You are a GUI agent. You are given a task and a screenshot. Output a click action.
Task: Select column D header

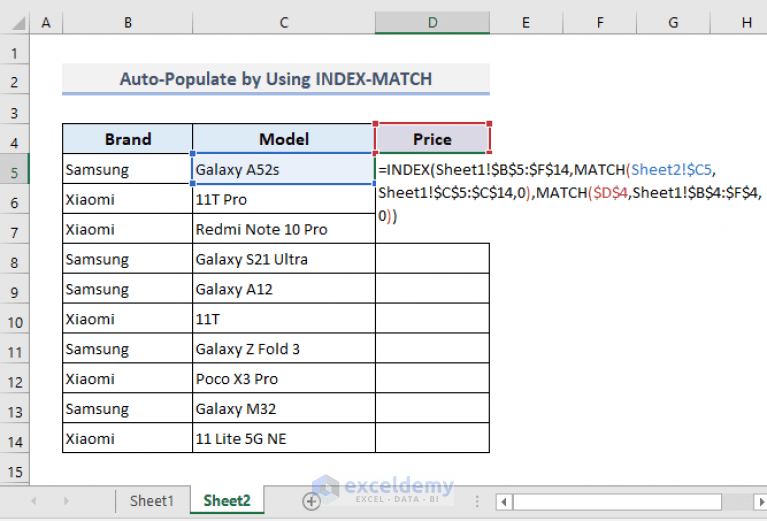click(x=432, y=23)
